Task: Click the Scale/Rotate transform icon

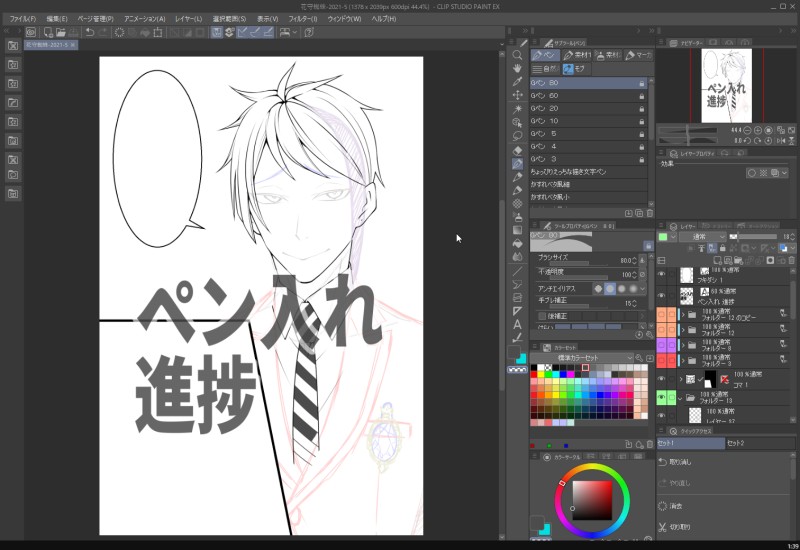Action: pyautogui.click(x=158, y=32)
